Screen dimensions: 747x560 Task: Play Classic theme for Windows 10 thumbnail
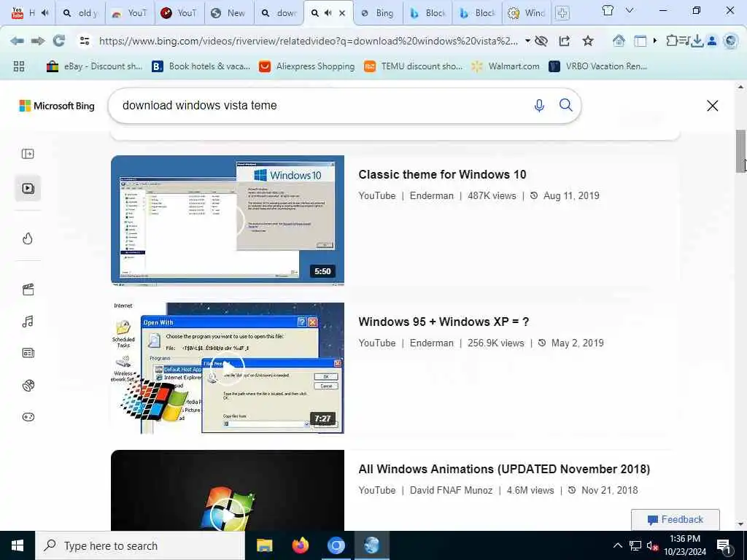pos(228,220)
